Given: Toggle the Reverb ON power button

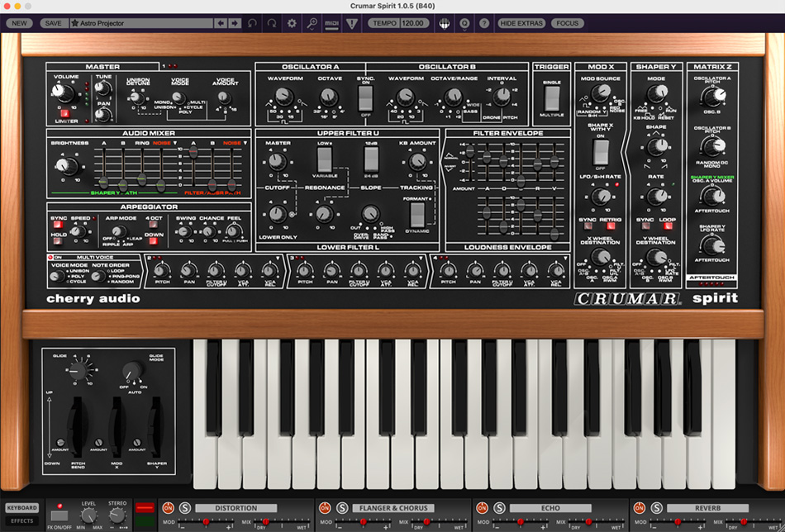Looking at the screenshot, I should 640,508.
